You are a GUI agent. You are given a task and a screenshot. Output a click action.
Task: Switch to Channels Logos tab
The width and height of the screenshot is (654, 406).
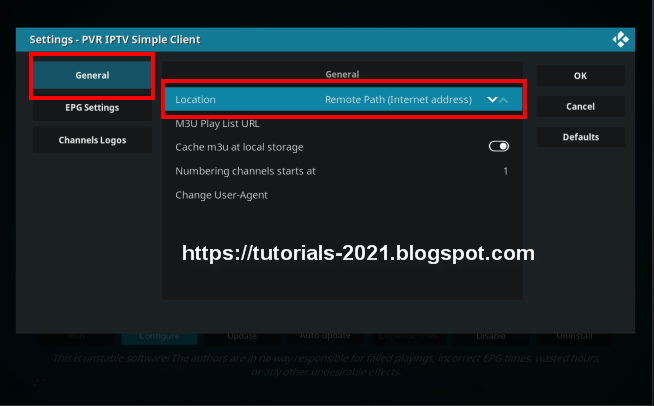pyautogui.click(x=92, y=140)
